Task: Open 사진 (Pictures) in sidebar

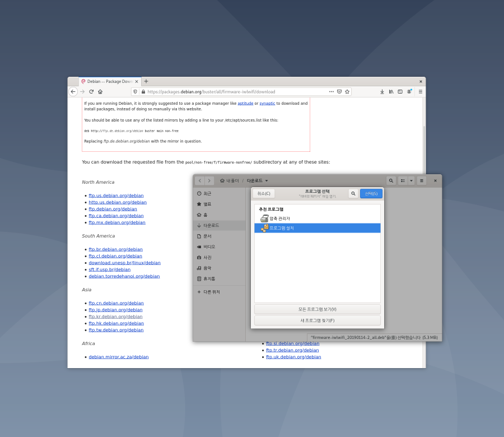Action: click(x=220, y=258)
